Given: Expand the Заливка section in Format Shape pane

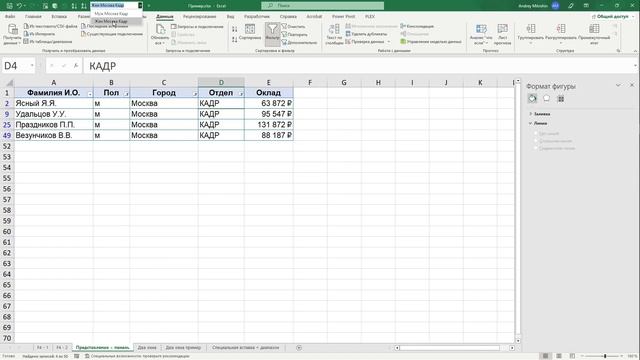Looking at the screenshot, I should pos(540,114).
